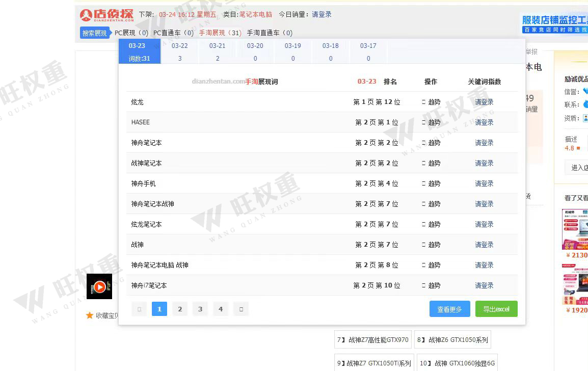588x371 pixels.
Task: Go to page 3
Action: [x=200, y=309]
